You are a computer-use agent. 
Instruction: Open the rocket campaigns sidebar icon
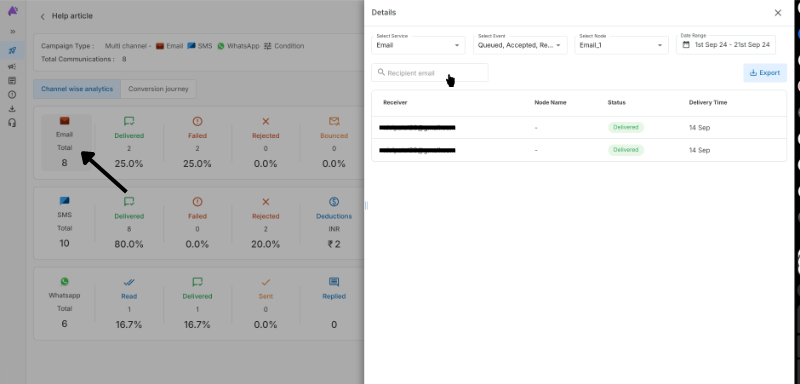tap(12, 50)
